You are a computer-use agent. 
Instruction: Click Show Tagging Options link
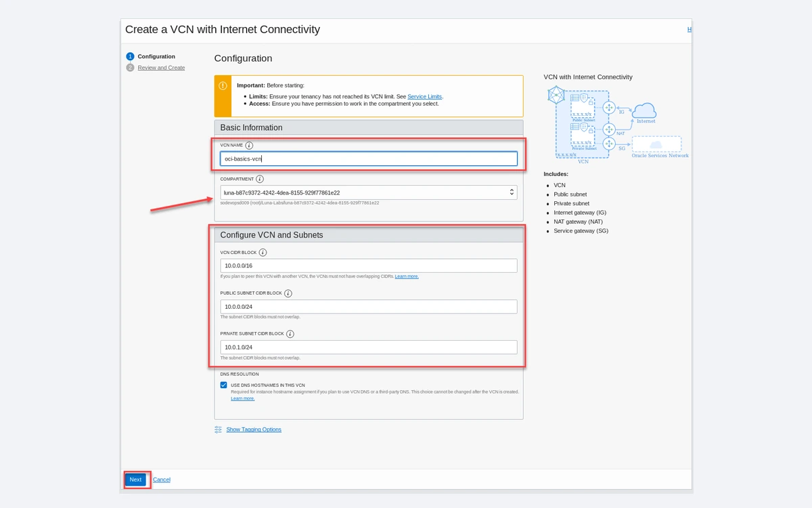[254, 429]
